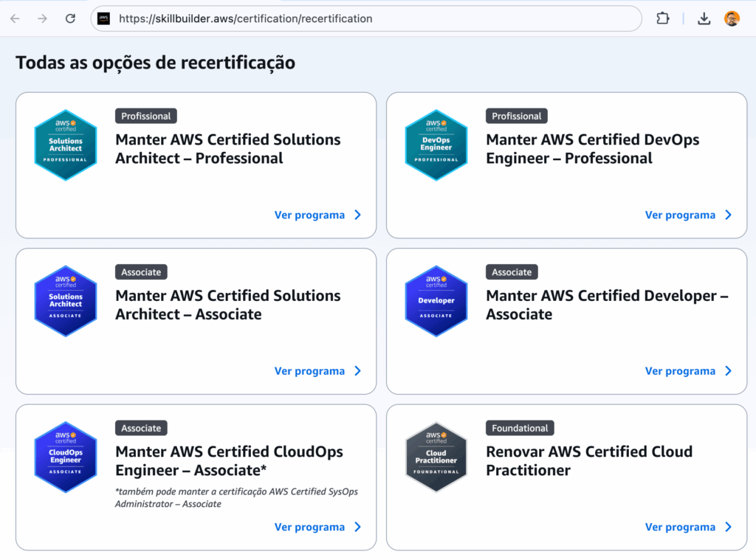
Task: Go back to the previous page
Action: pyautogui.click(x=15, y=18)
